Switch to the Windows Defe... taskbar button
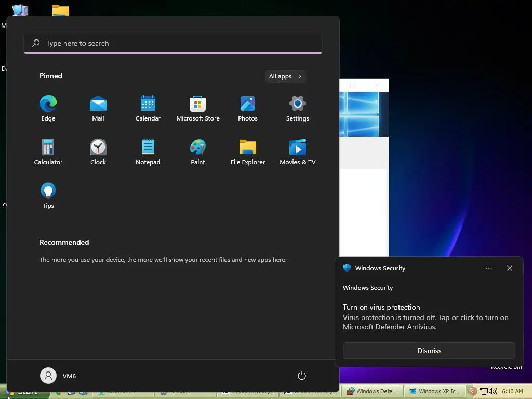Image resolution: width=532 pixels, height=399 pixels. 372,391
